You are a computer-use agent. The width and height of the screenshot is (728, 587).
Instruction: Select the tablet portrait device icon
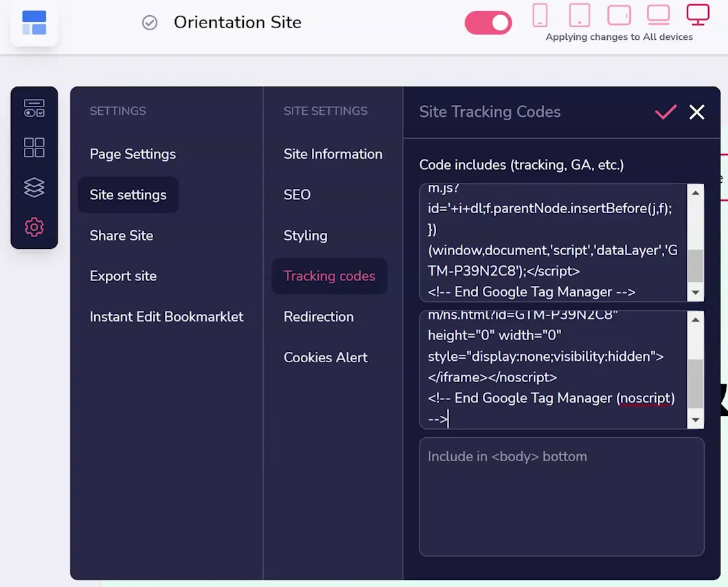(x=580, y=15)
